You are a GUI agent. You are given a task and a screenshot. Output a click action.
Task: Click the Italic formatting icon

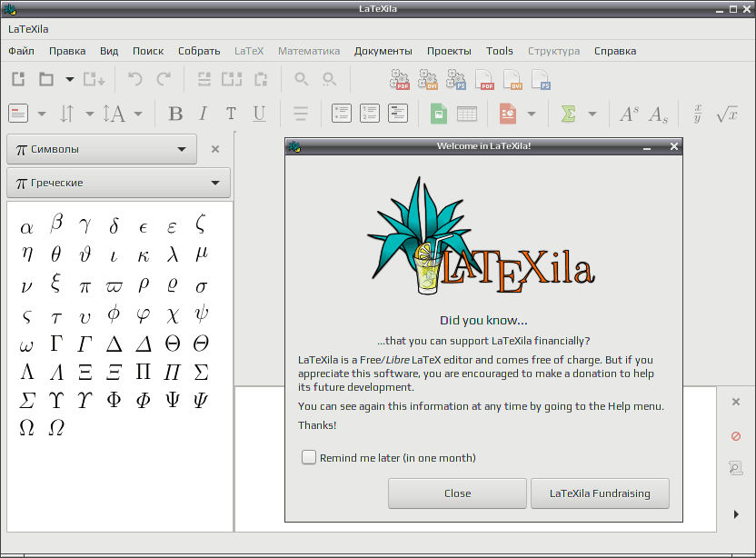pos(204,114)
